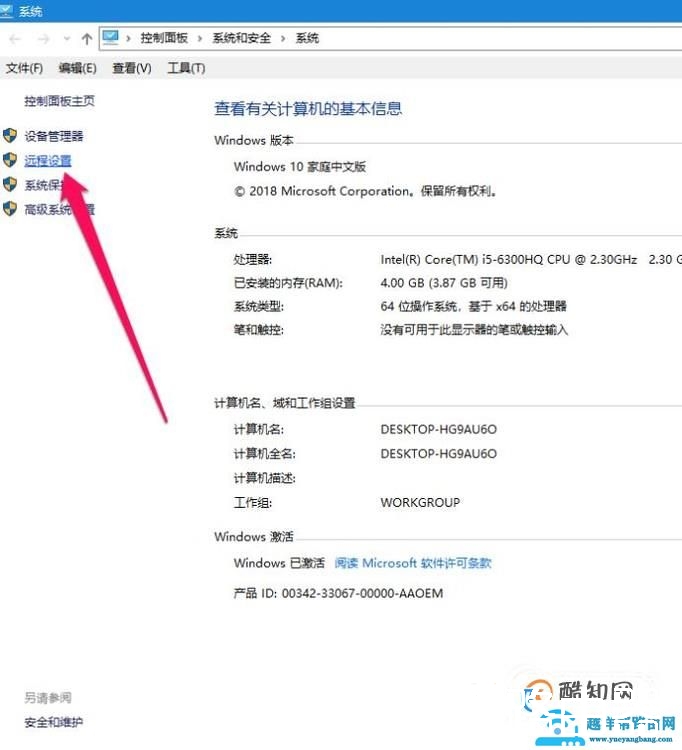Open 阅读 Microsoft 软件许可条款 link
Screen dimensions: 682x750
pos(413,563)
